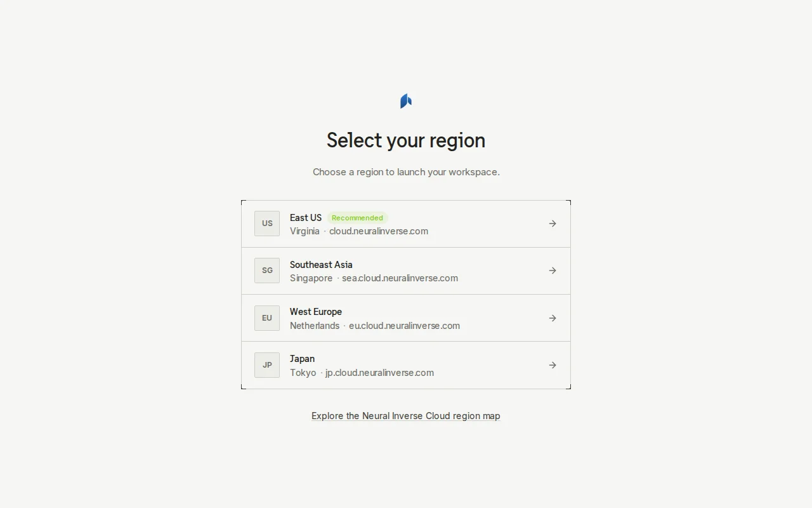Click the arrow icon on Japan row
The height and width of the screenshot is (508, 812).
coord(553,365)
